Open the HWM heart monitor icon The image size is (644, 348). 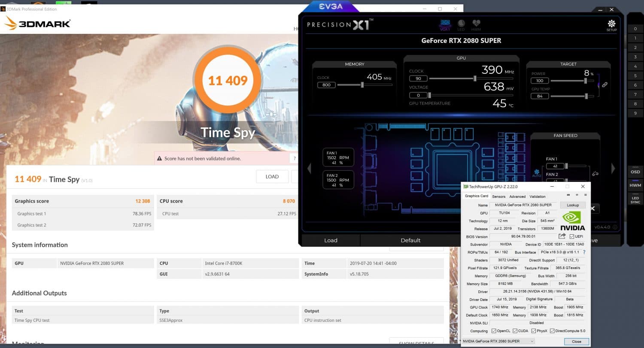(x=476, y=24)
